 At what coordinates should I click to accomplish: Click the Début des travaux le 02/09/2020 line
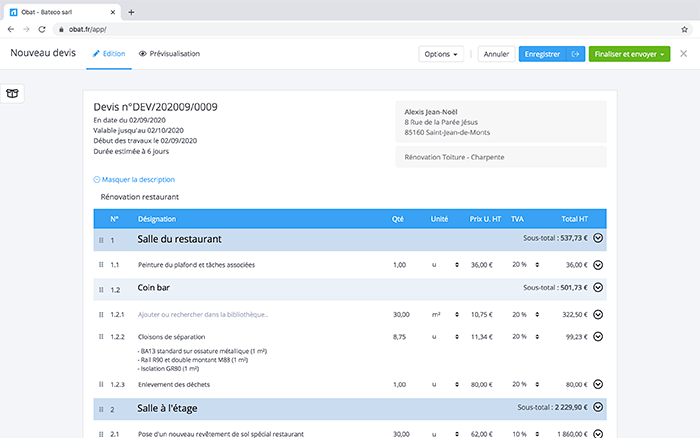click(x=145, y=141)
